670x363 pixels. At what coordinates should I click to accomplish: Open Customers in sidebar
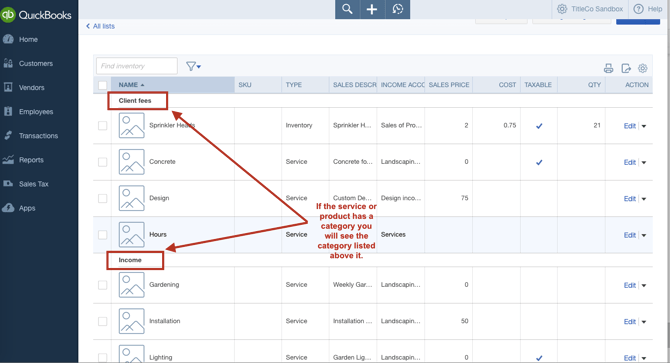[x=35, y=63]
